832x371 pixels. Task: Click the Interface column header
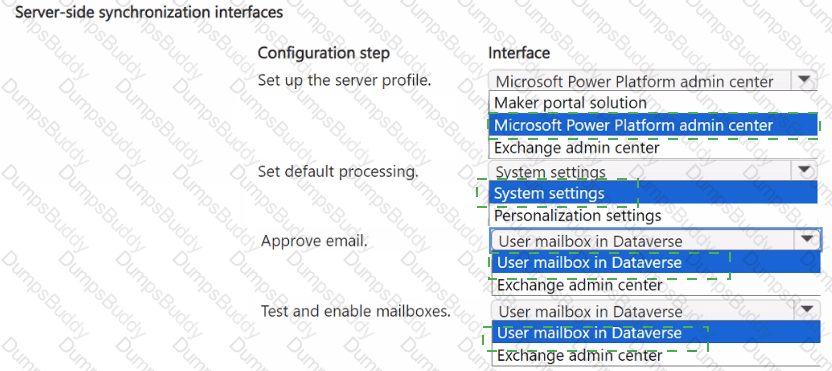point(518,53)
